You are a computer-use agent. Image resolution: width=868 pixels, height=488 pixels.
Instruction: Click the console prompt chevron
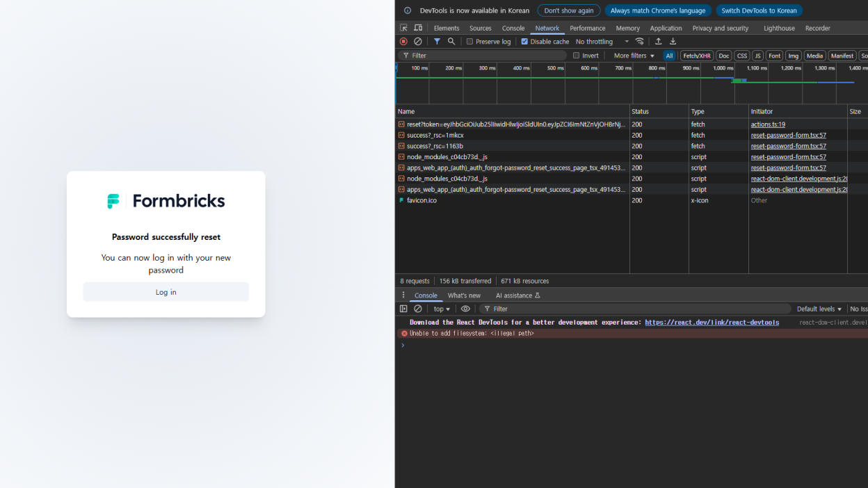pyautogui.click(x=402, y=345)
